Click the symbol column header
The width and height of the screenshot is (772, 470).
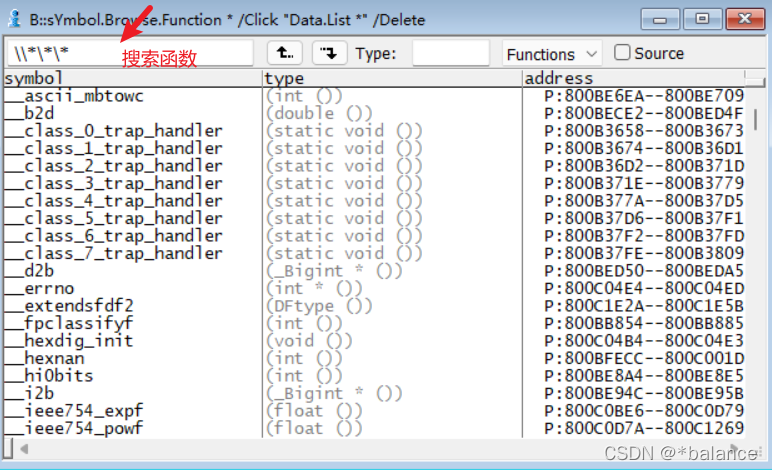(132, 78)
